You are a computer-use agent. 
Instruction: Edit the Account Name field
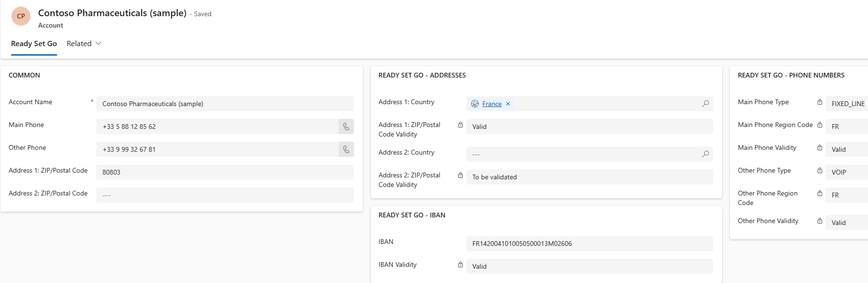[225, 104]
